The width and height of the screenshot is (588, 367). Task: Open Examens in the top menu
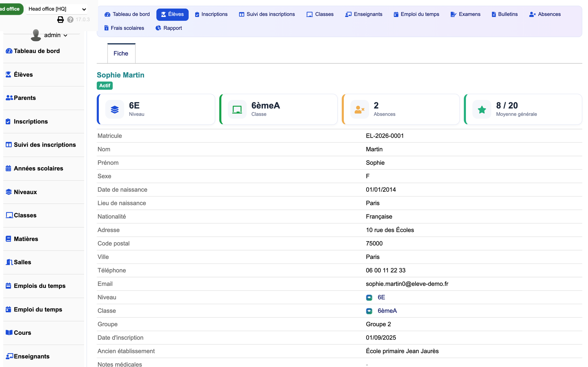point(465,14)
